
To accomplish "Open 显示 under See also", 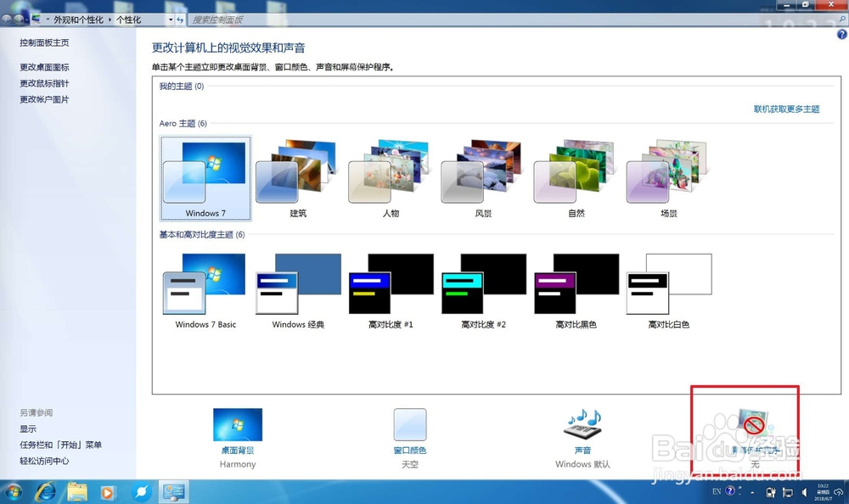I will 28,428.
